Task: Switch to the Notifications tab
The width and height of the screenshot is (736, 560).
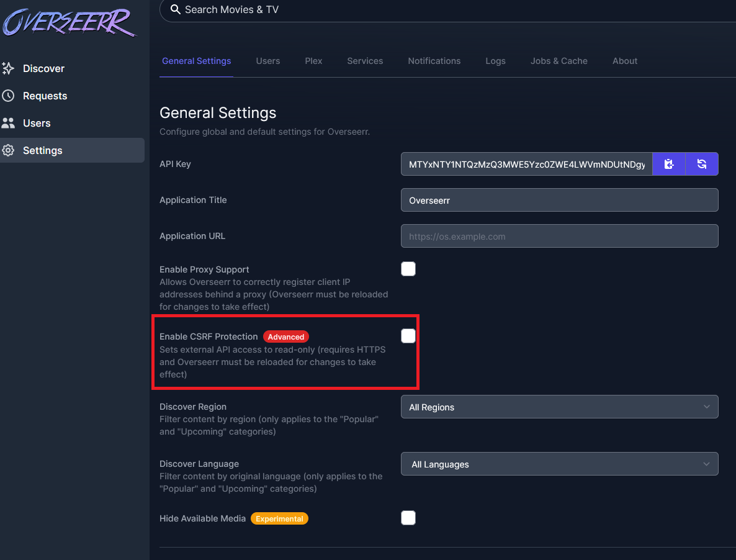Action: pyautogui.click(x=434, y=61)
